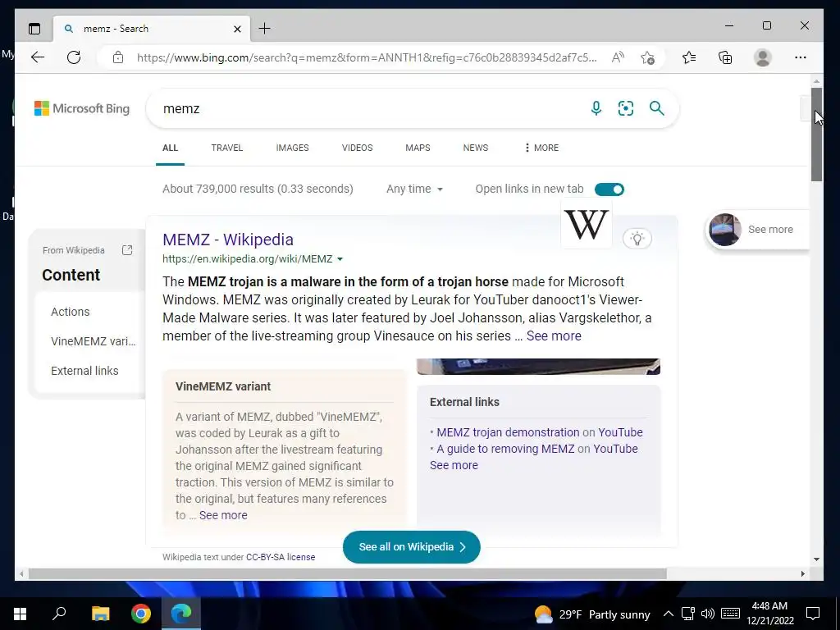
Task: Go back with the browser back arrow
Action: click(38, 57)
